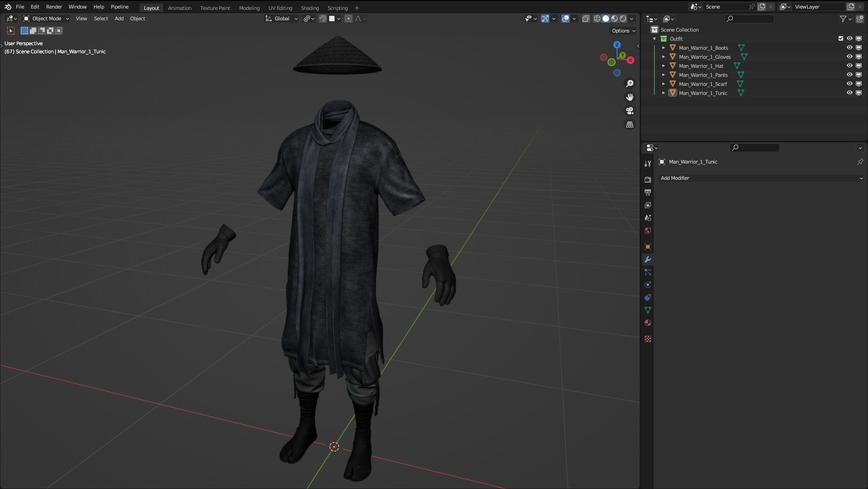This screenshot has width=868, height=489.
Task: Open Material properties tab icon
Action: (x=647, y=323)
